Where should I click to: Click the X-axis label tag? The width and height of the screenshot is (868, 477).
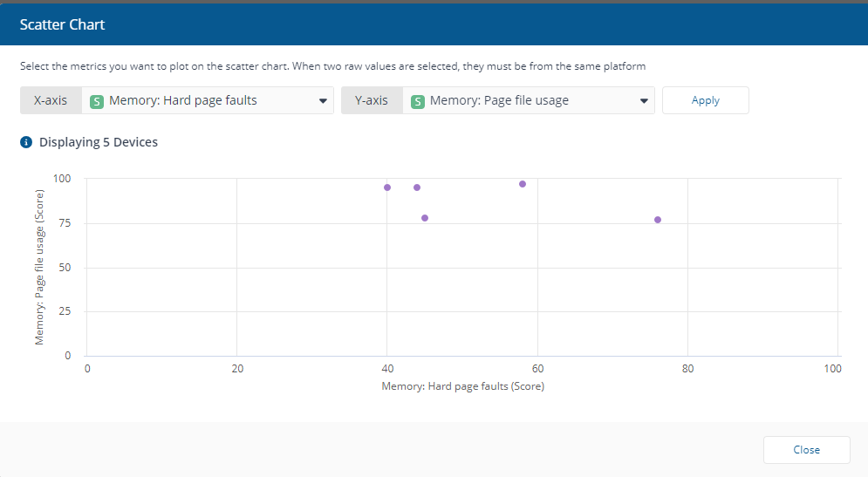[51, 100]
